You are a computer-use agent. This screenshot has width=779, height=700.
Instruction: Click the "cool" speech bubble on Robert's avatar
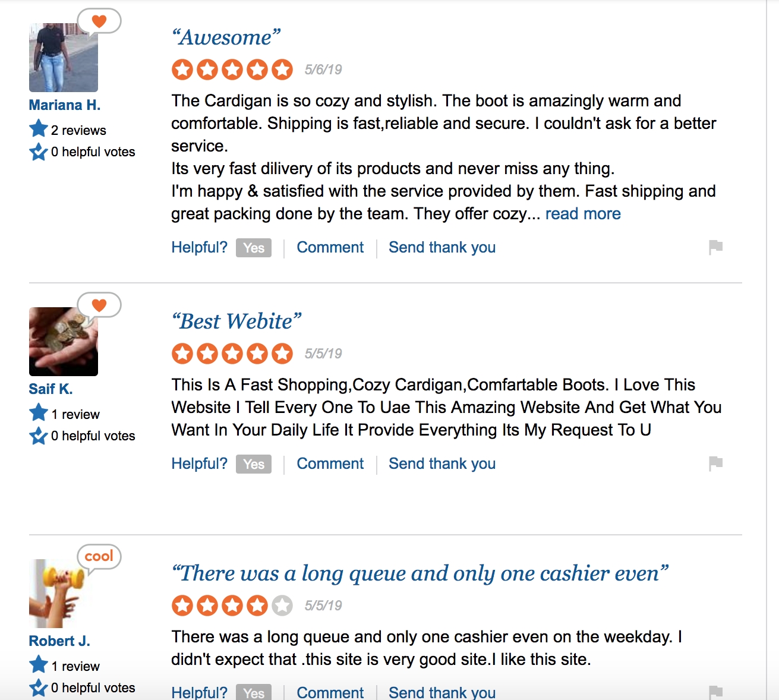(99, 556)
